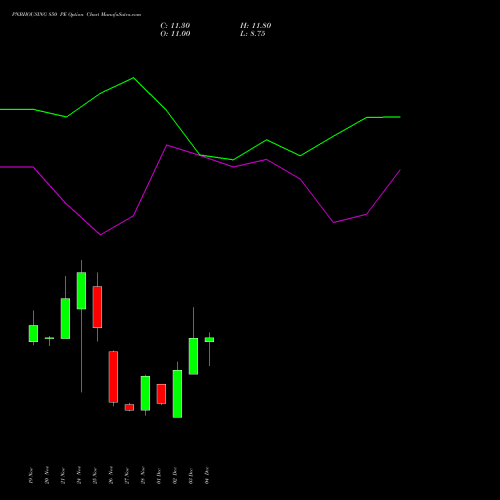Select the low value 'L: 8.75'
The height and width of the screenshot is (500, 500).
(253, 34)
